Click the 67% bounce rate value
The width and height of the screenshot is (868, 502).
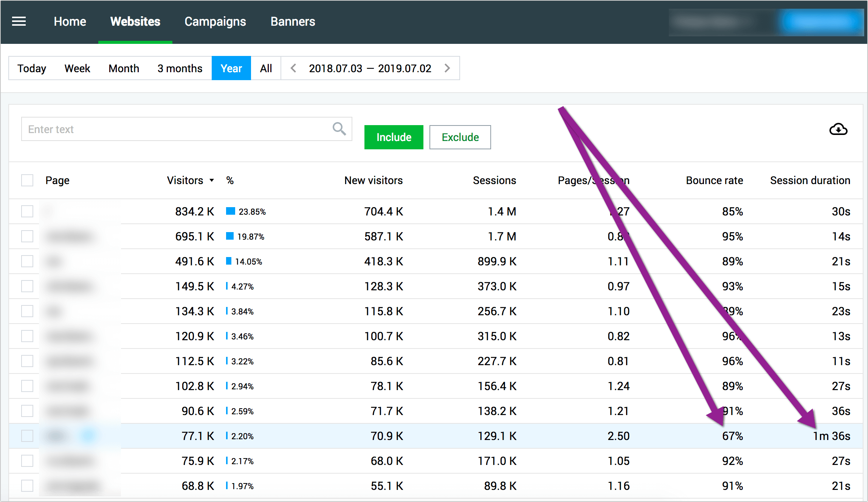click(733, 436)
